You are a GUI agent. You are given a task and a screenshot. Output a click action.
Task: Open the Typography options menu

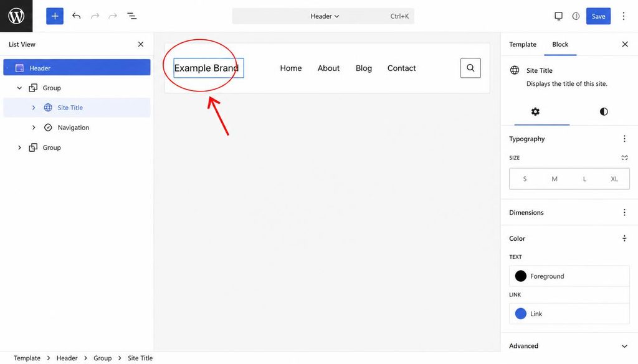[624, 139]
